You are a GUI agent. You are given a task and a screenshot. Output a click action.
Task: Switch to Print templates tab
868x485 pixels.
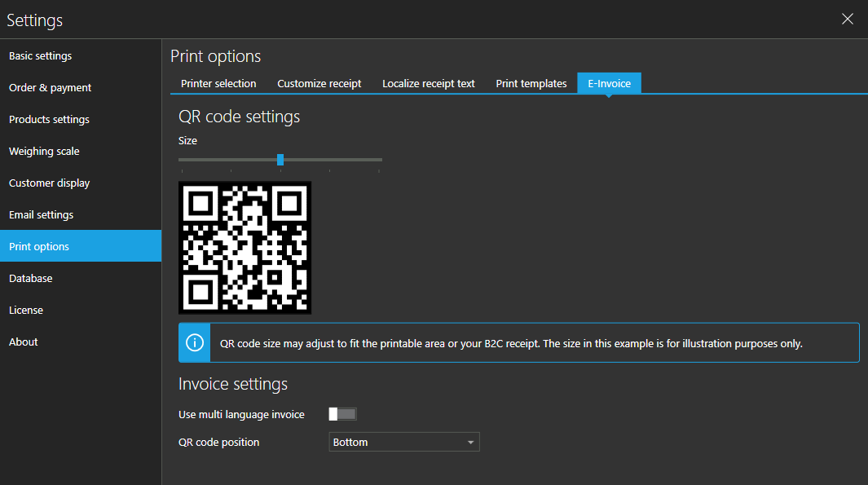pos(531,84)
